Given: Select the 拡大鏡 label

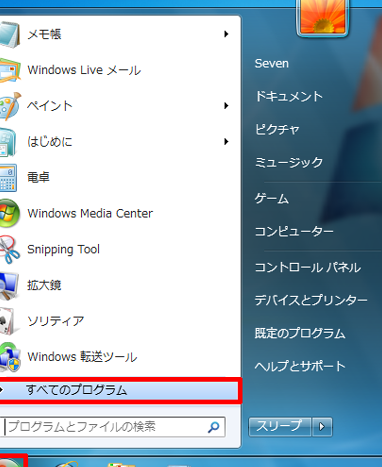Looking at the screenshot, I should pyautogui.click(x=44, y=285).
